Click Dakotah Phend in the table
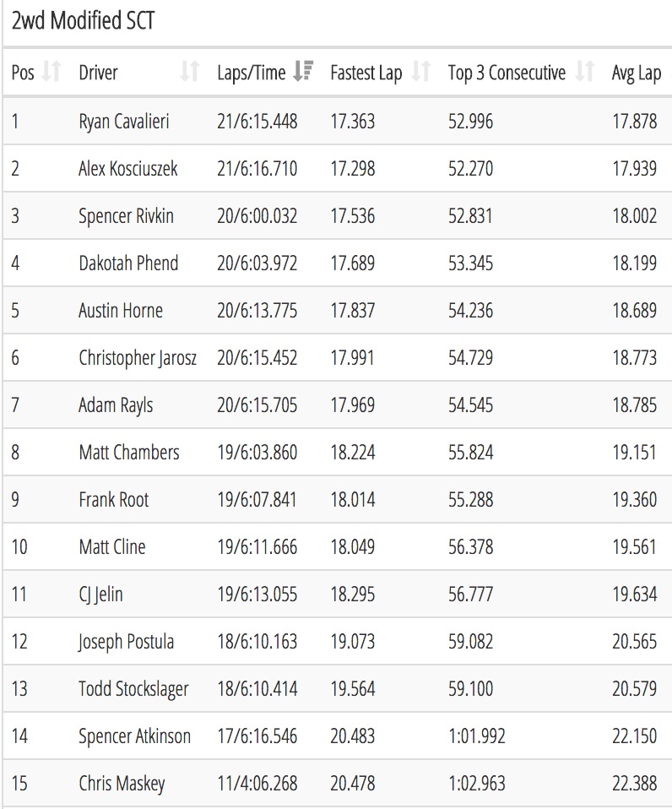This screenshot has height=809, width=672. coord(128,263)
